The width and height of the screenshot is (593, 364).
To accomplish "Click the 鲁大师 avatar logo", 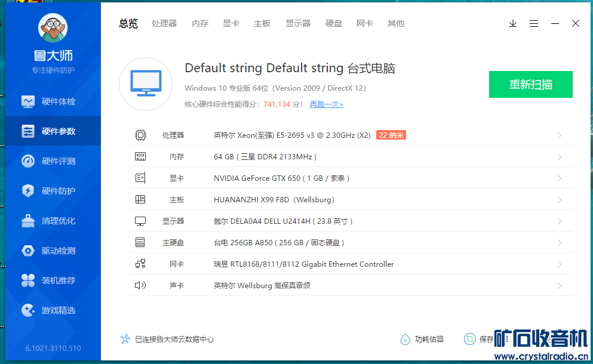I will pyautogui.click(x=53, y=27).
